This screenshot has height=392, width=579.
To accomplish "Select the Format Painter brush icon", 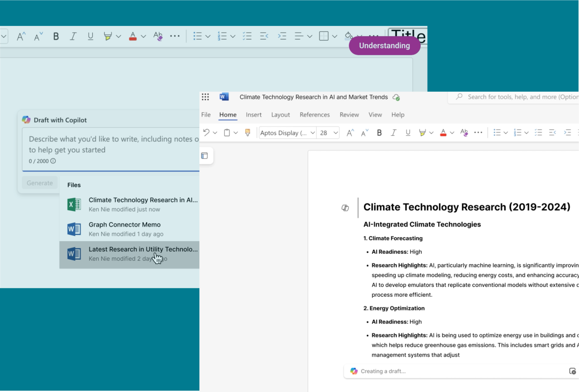I will (247, 133).
